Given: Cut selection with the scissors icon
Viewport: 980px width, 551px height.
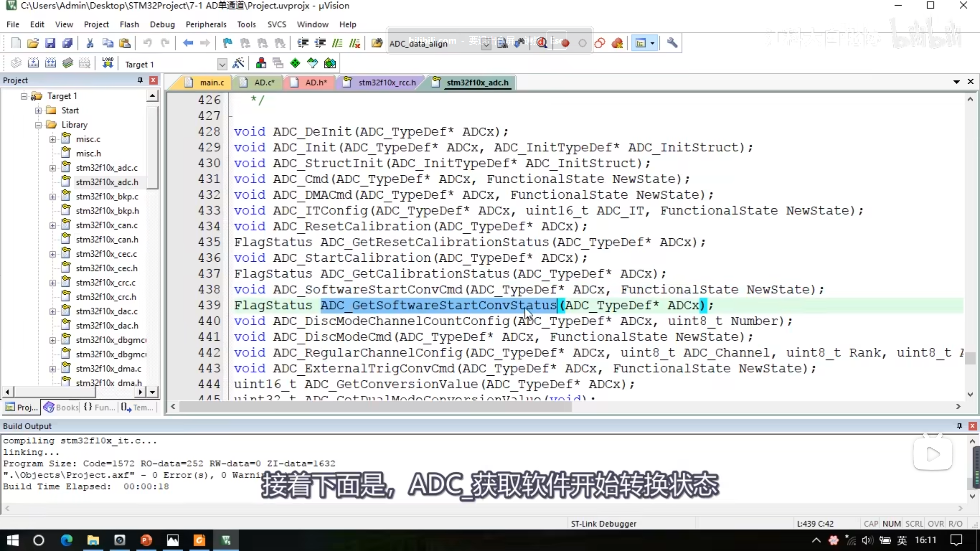Looking at the screenshot, I should [x=90, y=43].
